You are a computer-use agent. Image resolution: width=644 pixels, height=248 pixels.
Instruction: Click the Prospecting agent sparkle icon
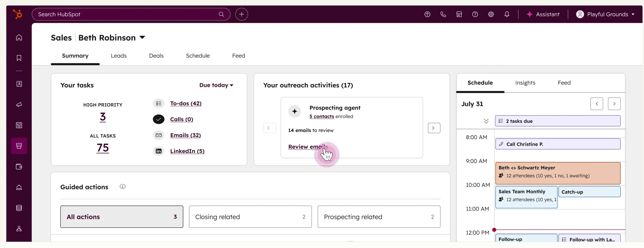pos(294,111)
